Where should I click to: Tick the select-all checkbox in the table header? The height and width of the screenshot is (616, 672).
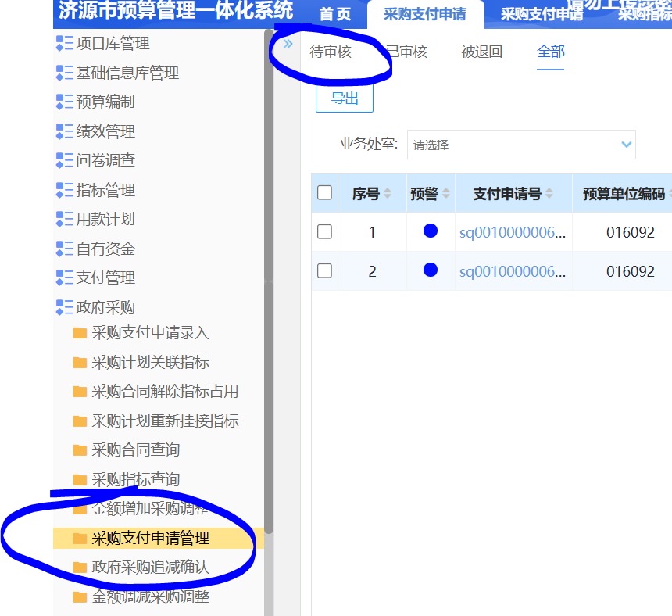click(x=324, y=193)
